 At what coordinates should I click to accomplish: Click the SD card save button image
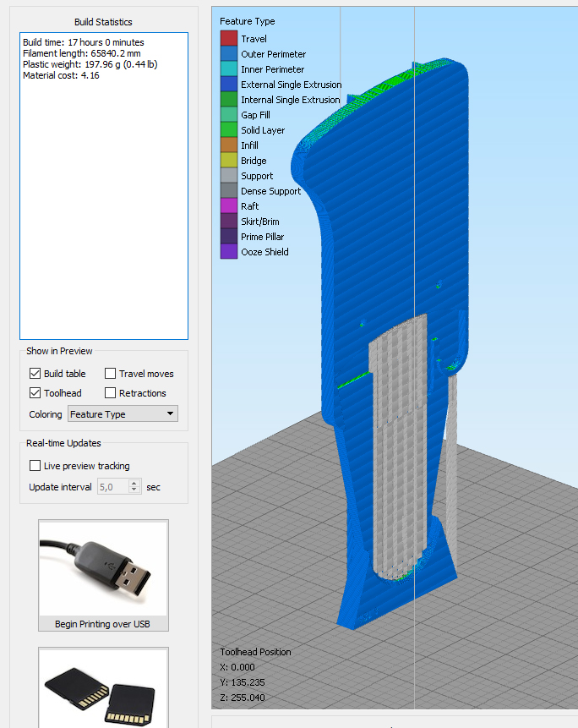103,687
